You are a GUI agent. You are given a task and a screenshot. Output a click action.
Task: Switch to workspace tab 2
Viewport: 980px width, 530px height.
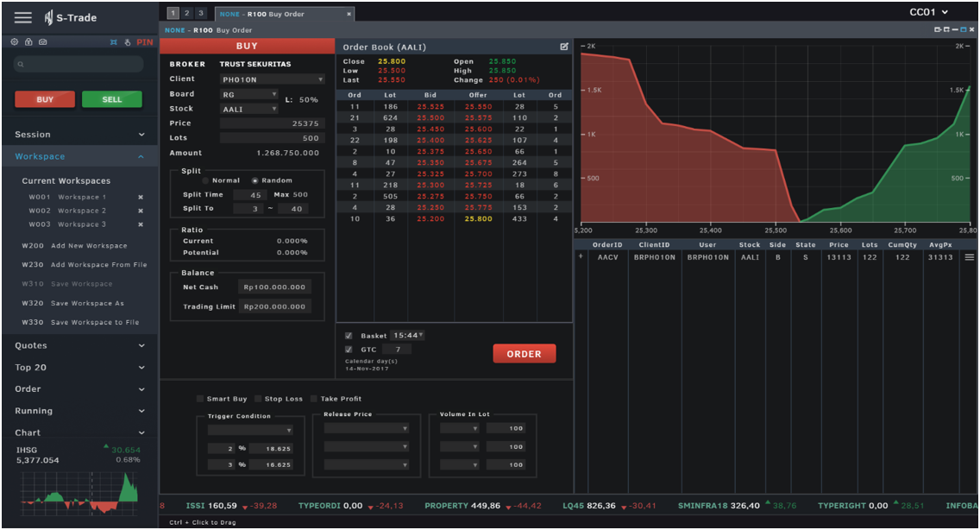(187, 13)
